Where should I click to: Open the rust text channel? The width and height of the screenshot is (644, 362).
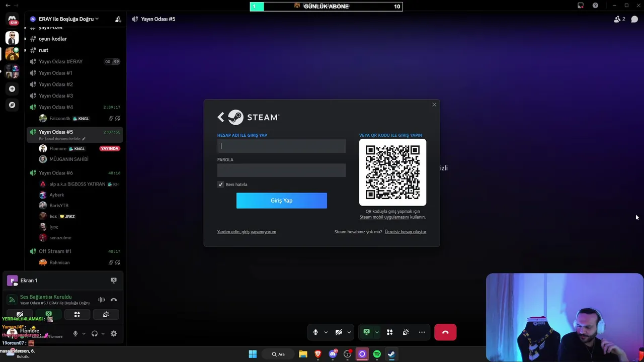click(x=43, y=50)
